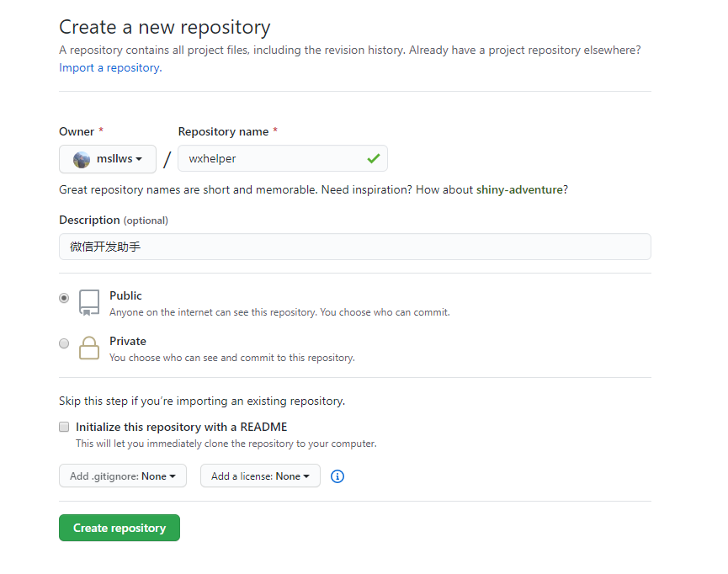Click the Private option label
Image resolution: width=728 pixels, height=574 pixels.
pyautogui.click(x=128, y=341)
